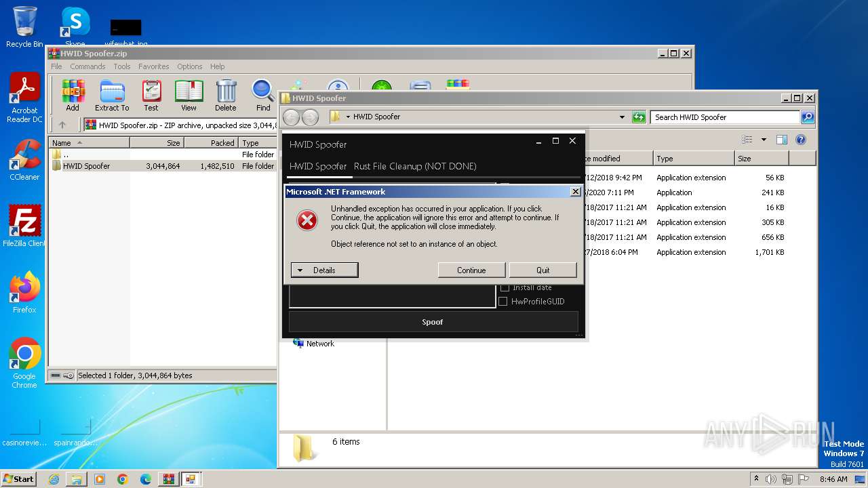Click the Find magnifier icon in WinRAR
868x488 pixels.
click(x=263, y=96)
